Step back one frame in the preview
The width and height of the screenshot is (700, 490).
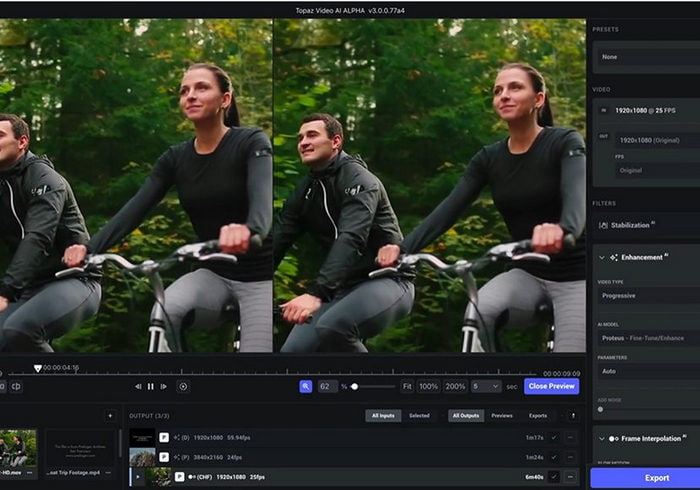(138, 386)
